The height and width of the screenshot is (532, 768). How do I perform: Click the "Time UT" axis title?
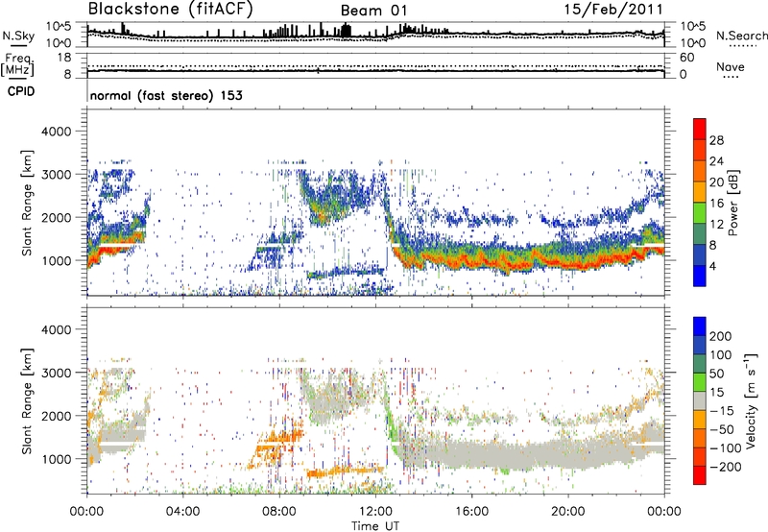click(x=375, y=526)
